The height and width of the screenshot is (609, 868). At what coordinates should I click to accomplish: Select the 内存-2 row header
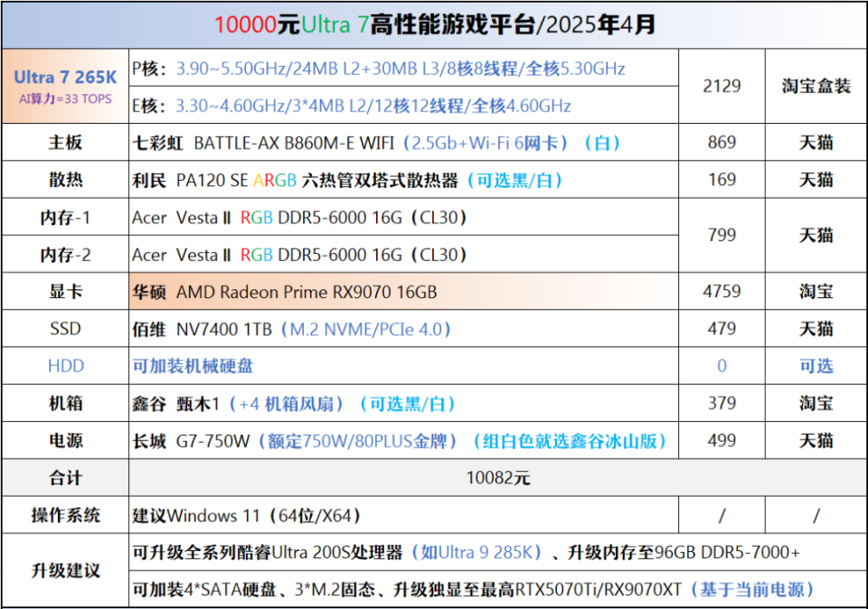[65, 254]
